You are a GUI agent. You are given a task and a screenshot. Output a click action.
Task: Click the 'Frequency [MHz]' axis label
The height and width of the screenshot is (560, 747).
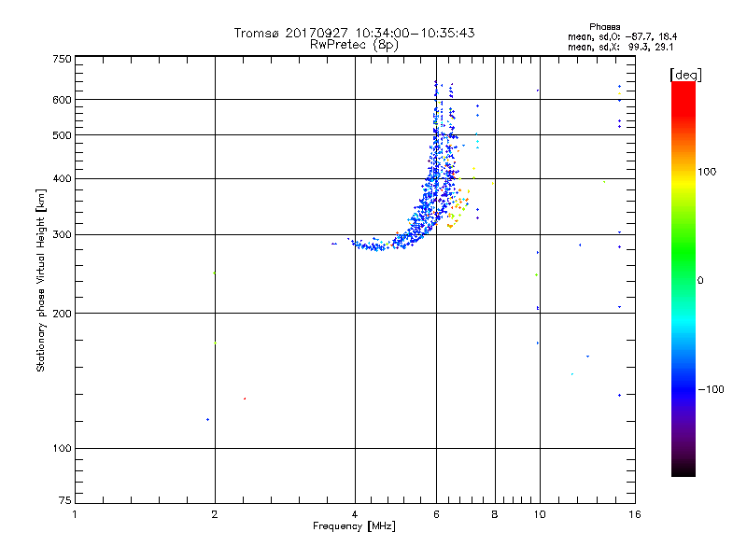[354, 526]
